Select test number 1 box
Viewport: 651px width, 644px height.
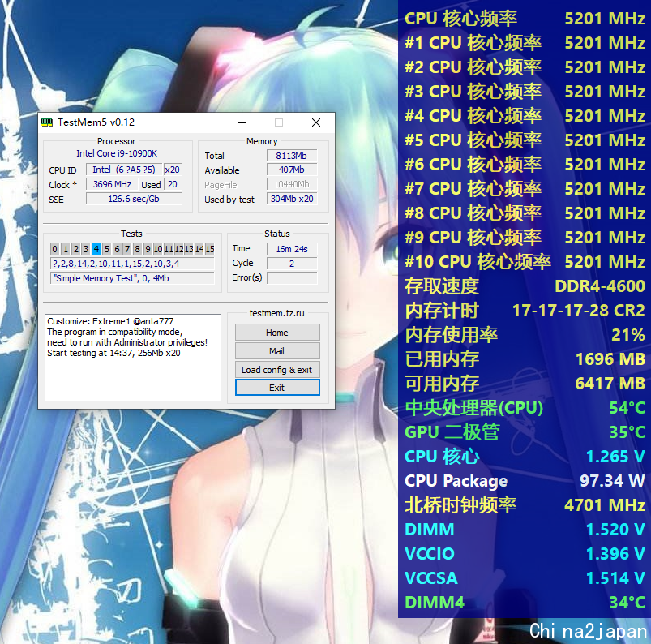(65, 249)
